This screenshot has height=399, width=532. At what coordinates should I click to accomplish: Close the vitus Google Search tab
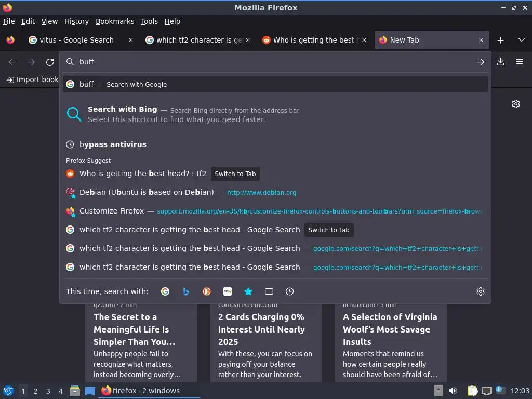point(130,40)
